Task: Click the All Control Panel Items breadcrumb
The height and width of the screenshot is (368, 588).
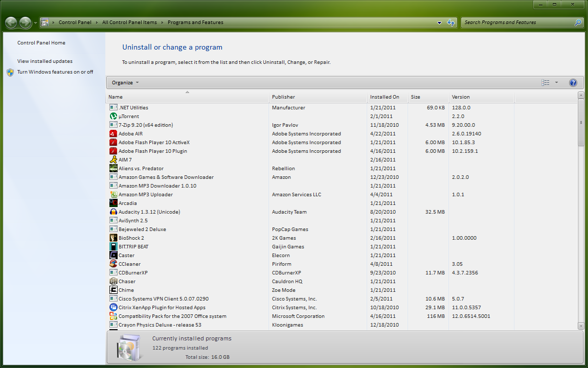Action: tap(129, 22)
